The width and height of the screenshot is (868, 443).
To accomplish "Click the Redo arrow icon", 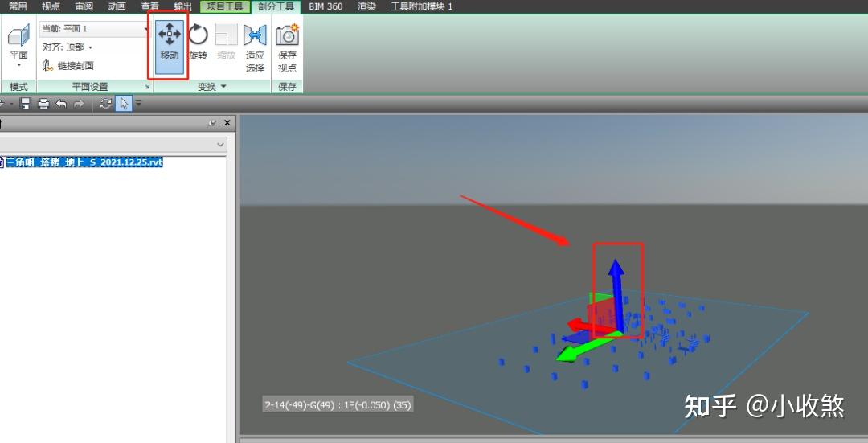I will coord(79,104).
